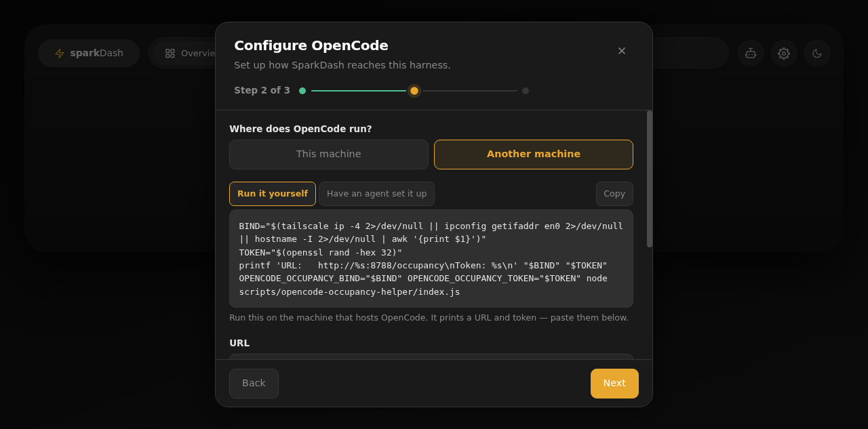Image resolution: width=868 pixels, height=429 pixels.
Task: Proceed with the Next button
Action: (x=614, y=384)
